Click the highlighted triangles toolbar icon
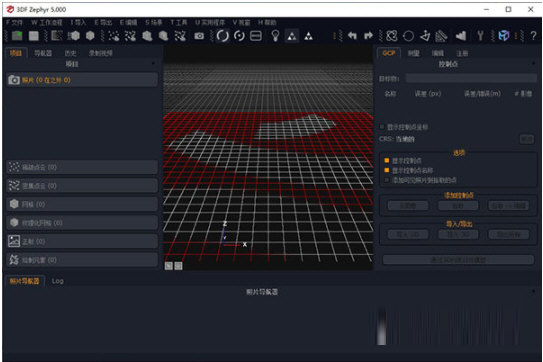Image resolution: width=543 pixels, height=362 pixels. (292, 36)
